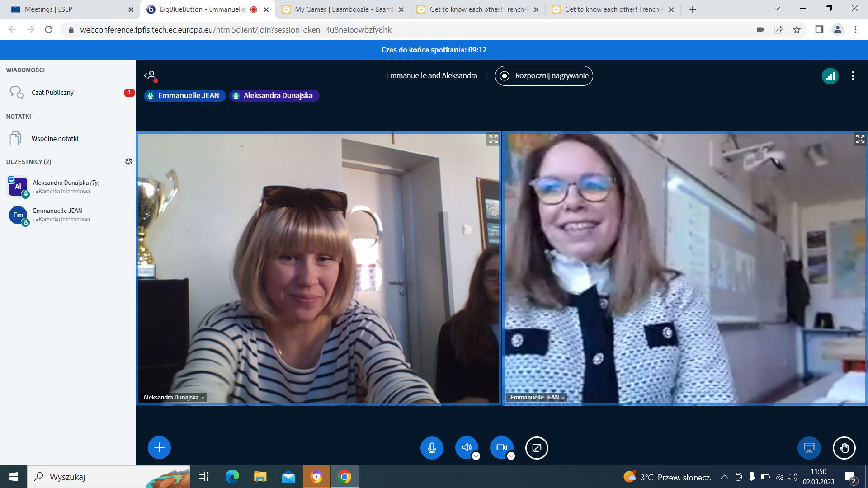Fullscreen Aleksandra Dunajska's webcam video

493,139
